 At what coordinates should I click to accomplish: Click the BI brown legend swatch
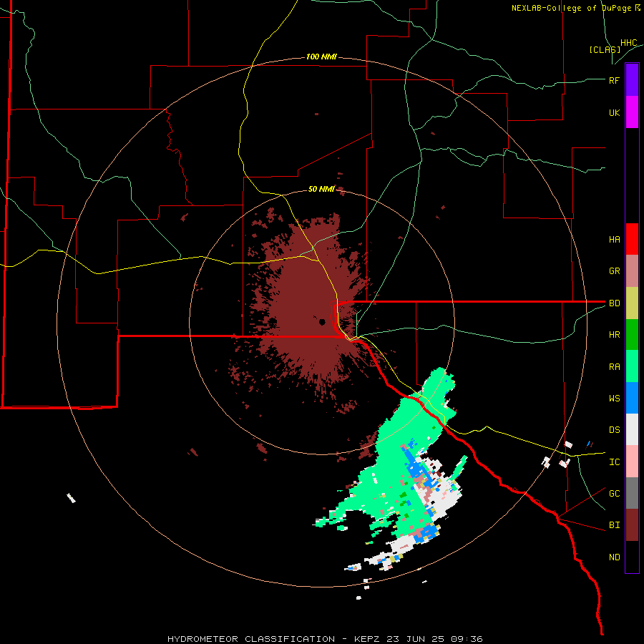pyautogui.click(x=632, y=525)
